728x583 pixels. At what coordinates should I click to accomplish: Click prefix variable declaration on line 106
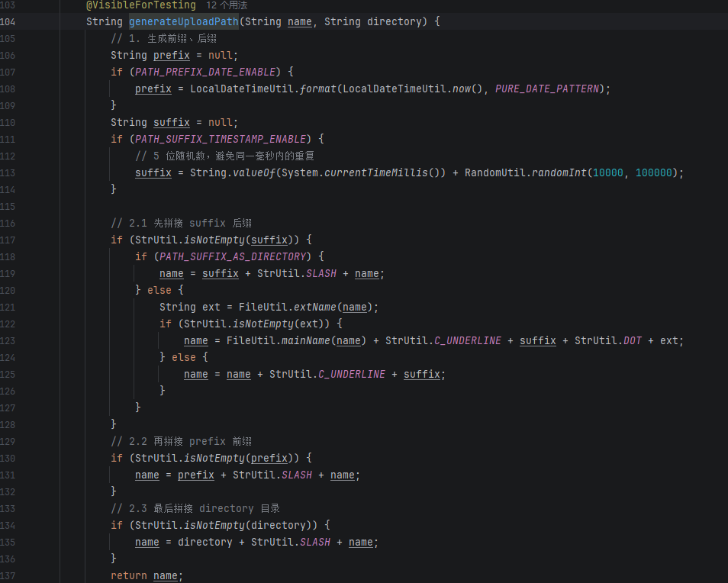pyautogui.click(x=172, y=55)
